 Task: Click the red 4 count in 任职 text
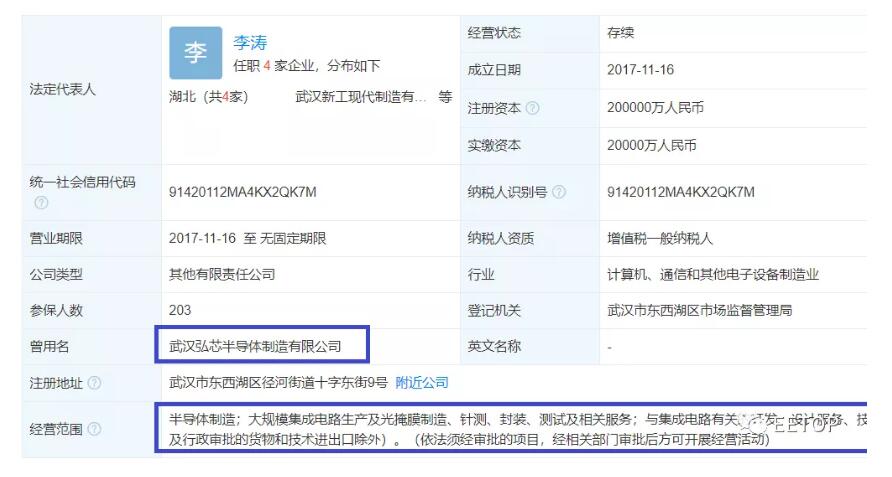pyautogui.click(x=267, y=66)
